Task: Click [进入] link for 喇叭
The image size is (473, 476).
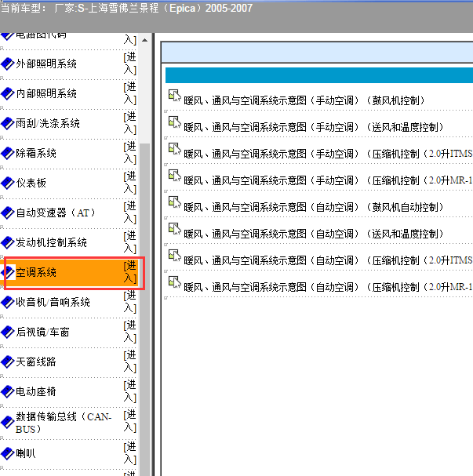Action: coord(130,453)
